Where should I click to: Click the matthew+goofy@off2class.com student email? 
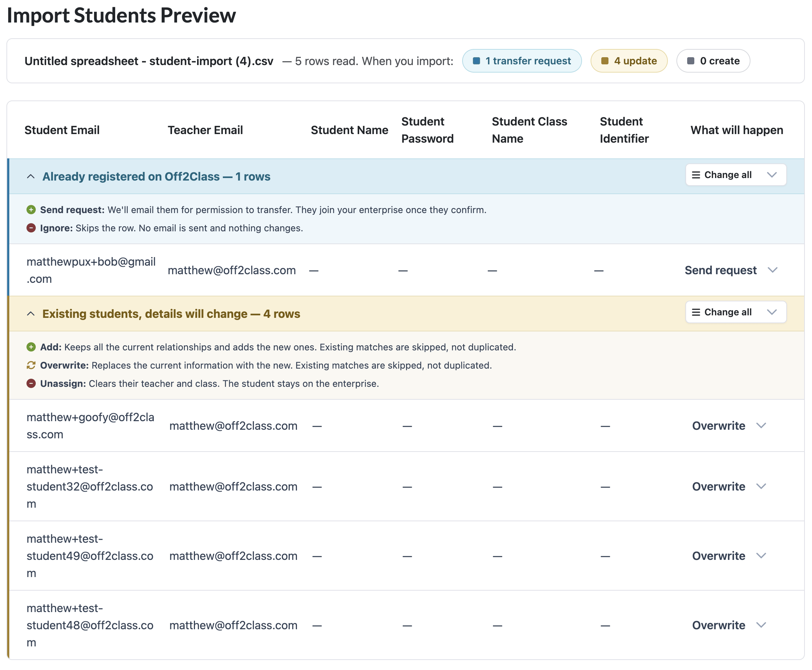(91, 426)
